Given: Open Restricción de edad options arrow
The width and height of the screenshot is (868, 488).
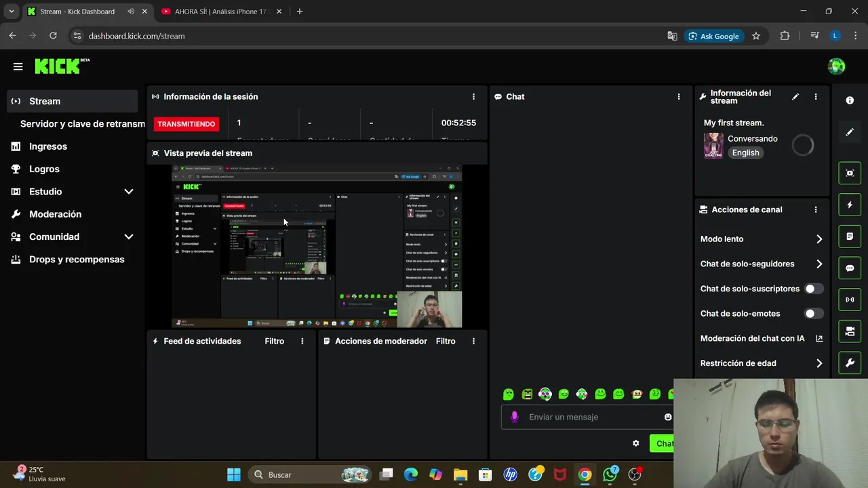Looking at the screenshot, I should pyautogui.click(x=819, y=363).
